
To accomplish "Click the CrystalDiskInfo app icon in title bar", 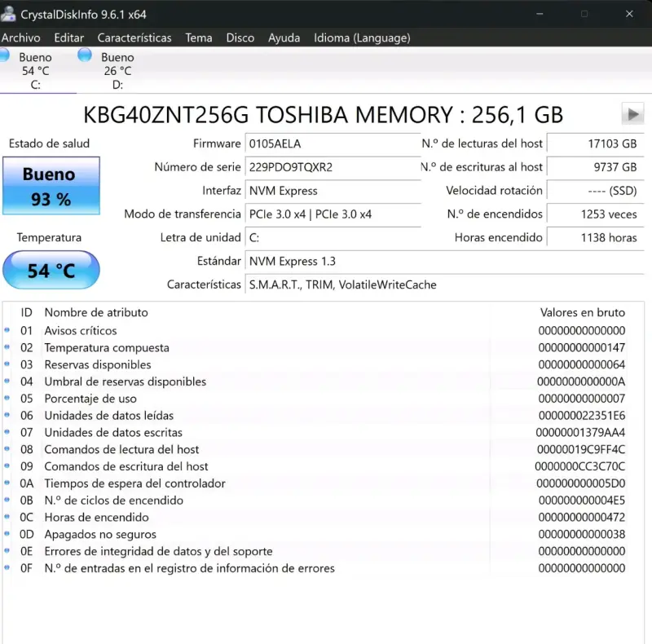I will click(7, 14).
